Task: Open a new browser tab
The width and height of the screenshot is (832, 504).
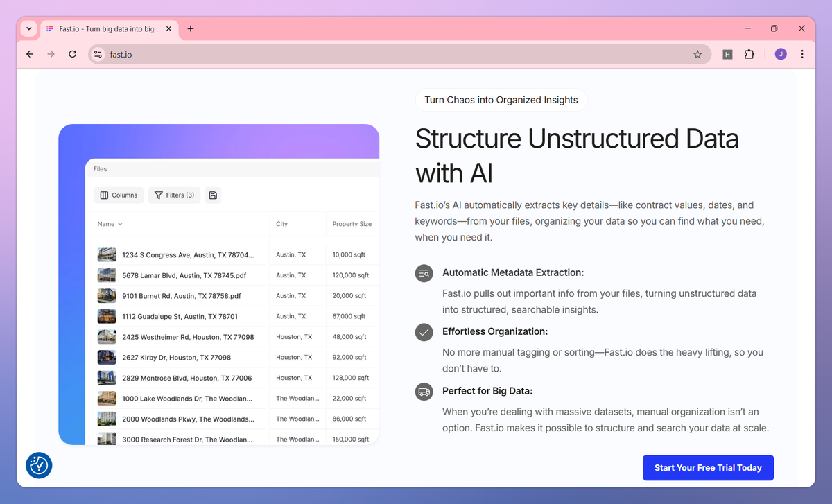Action: point(191,29)
